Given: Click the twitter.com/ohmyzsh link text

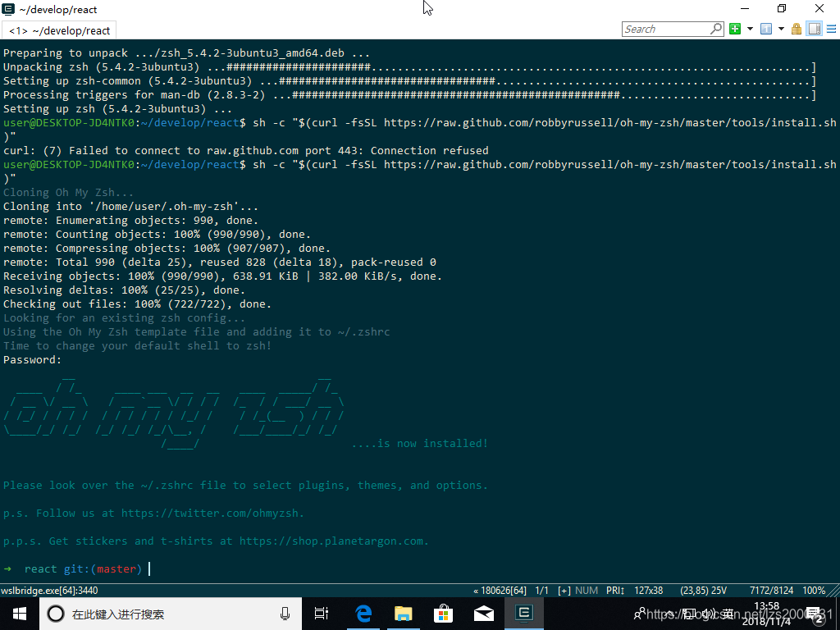Looking at the screenshot, I should pos(212,514).
